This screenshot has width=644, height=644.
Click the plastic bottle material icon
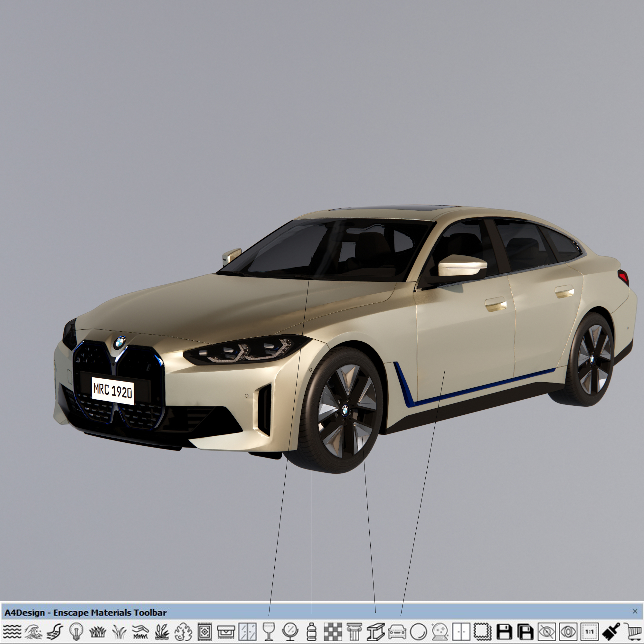click(x=311, y=631)
